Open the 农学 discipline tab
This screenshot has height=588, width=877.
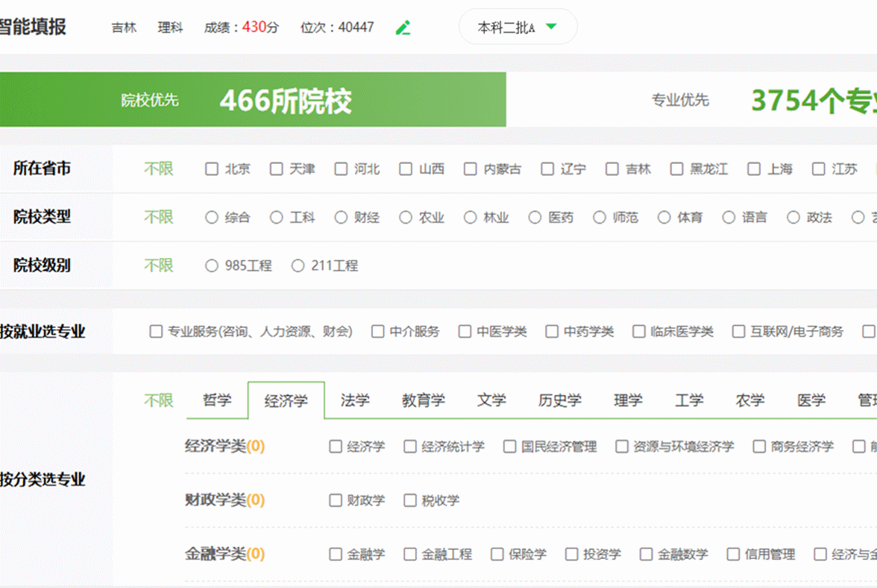750,400
